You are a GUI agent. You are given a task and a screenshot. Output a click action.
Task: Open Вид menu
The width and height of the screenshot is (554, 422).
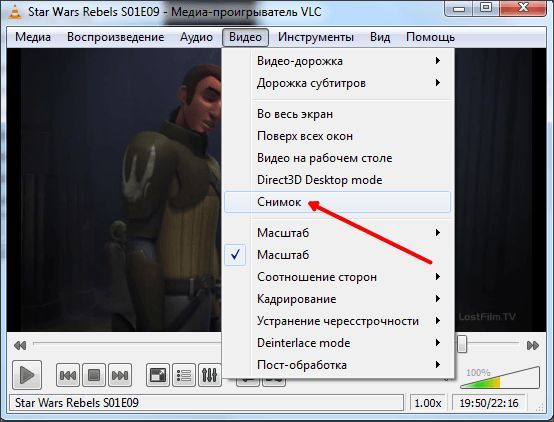point(380,37)
